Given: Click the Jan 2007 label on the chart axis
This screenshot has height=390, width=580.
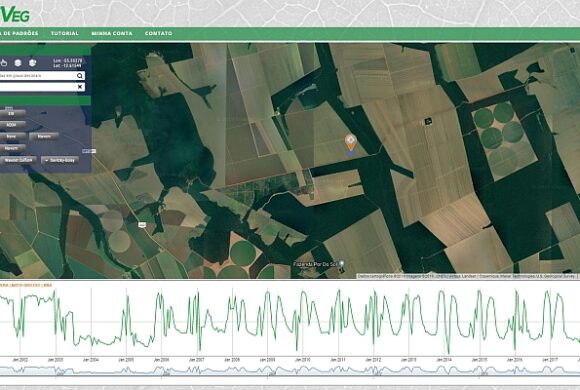Looking at the screenshot, I should (197, 360).
